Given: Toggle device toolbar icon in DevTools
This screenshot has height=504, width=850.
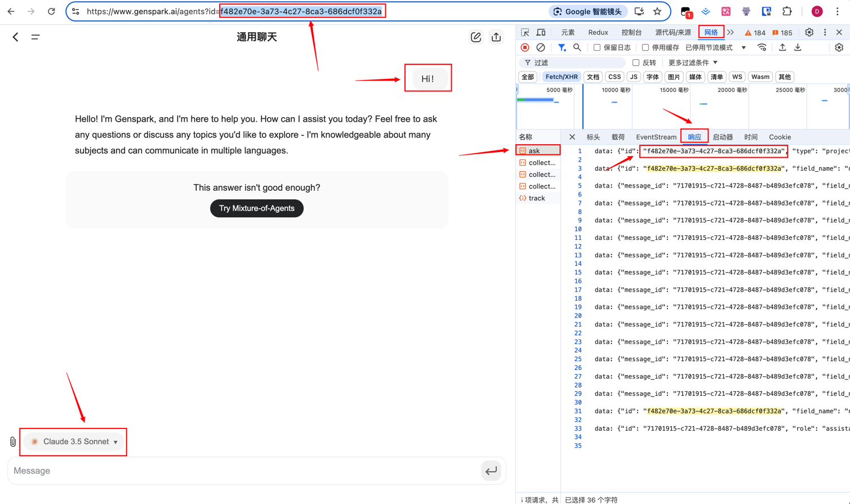Looking at the screenshot, I should coord(541,33).
